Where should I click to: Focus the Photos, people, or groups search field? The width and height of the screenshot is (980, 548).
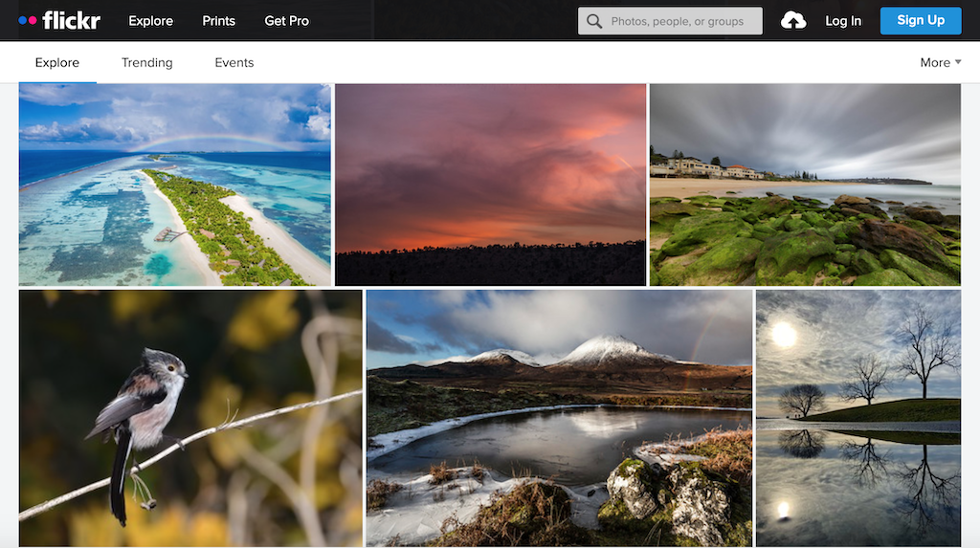pos(670,21)
